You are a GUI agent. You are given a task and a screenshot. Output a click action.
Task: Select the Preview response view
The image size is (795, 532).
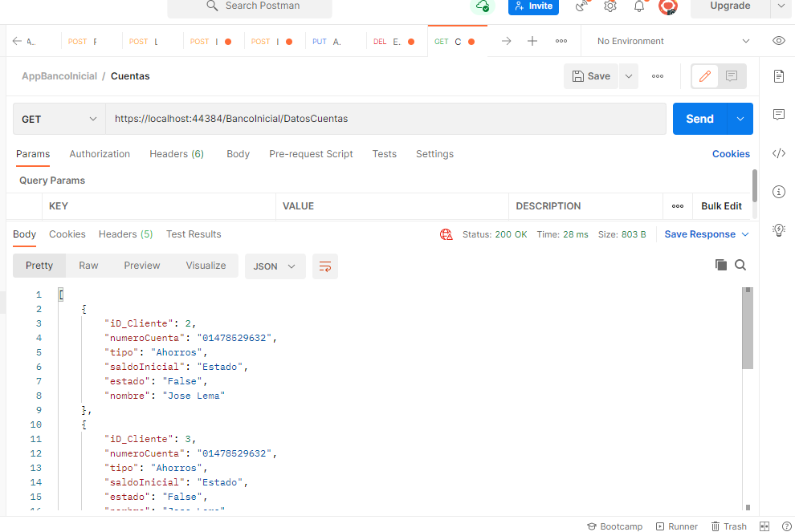[x=142, y=266]
